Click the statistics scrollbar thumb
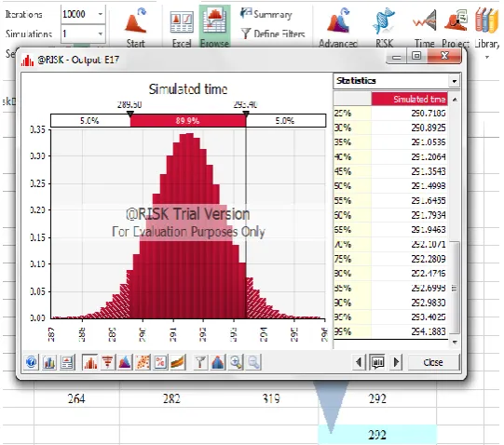This screenshot has width=504, height=445. click(455, 288)
